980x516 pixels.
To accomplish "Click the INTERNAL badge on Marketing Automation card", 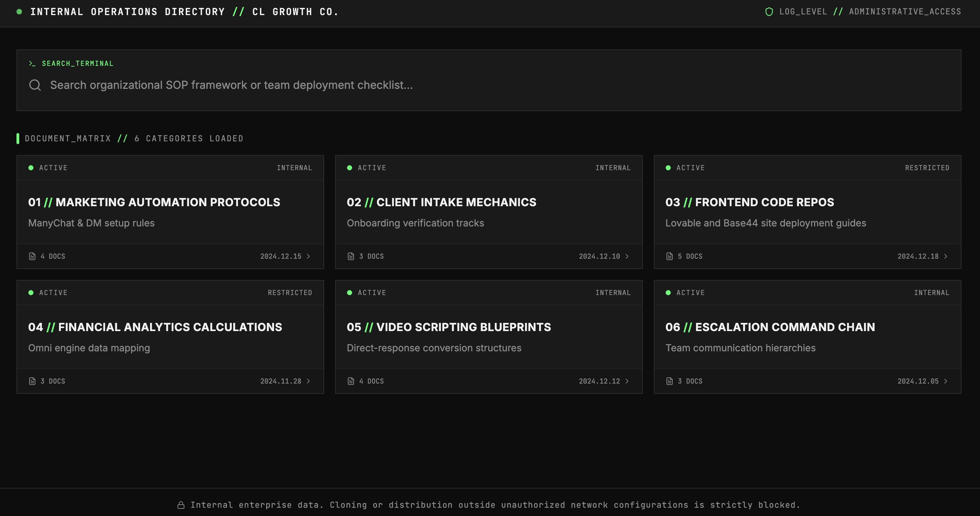I will [x=295, y=168].
